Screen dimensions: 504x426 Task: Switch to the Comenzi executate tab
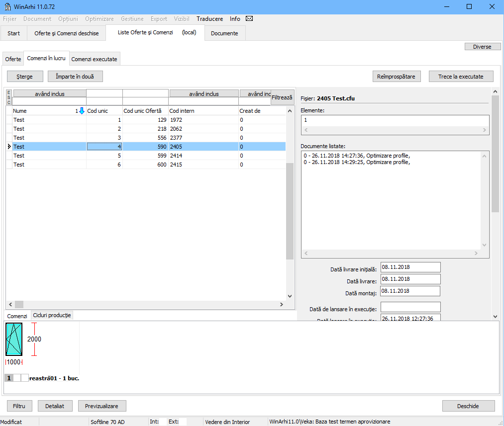(x=95, y=59)
